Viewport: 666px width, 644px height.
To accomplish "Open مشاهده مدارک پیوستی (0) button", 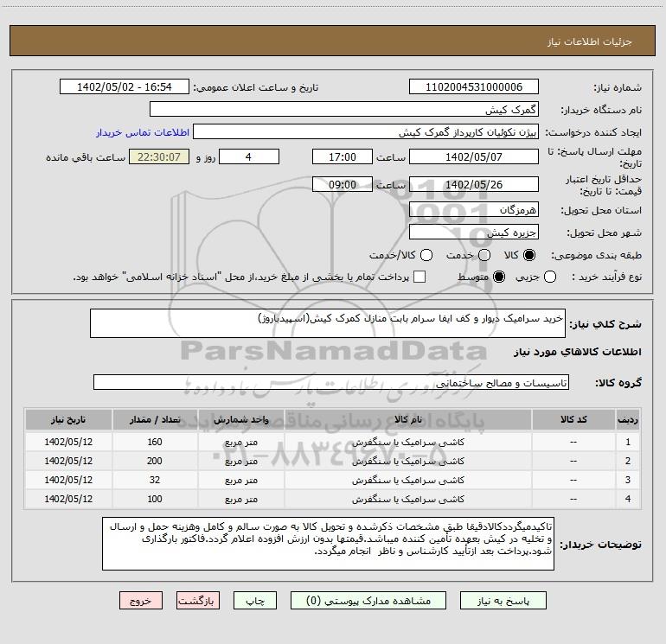I will [368, 601].
